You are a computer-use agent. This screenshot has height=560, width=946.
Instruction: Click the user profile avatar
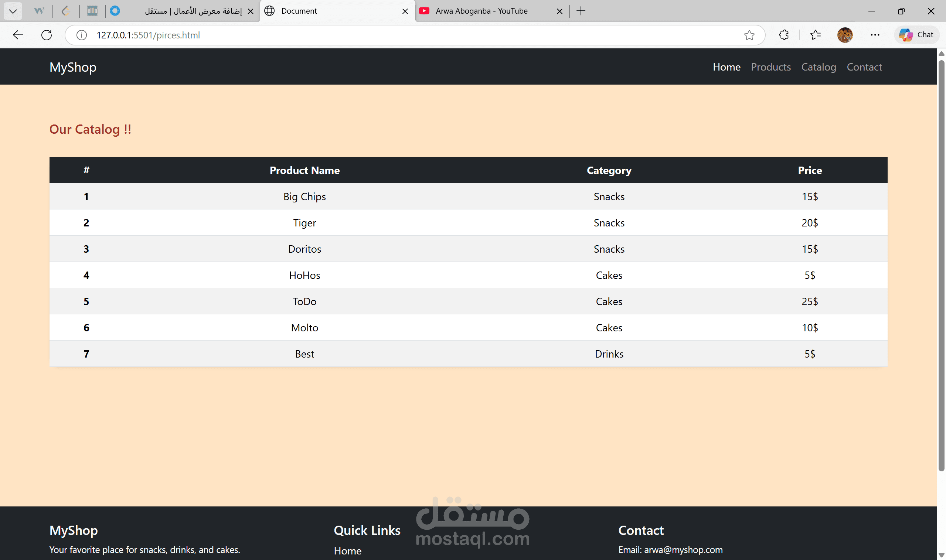point(844,35)
